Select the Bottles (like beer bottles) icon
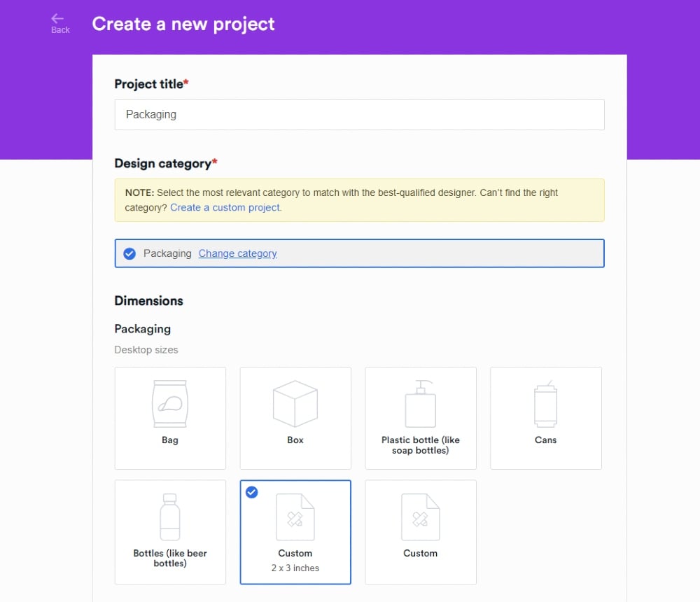Viewport: 700px width, 602px height. [170, 517]
